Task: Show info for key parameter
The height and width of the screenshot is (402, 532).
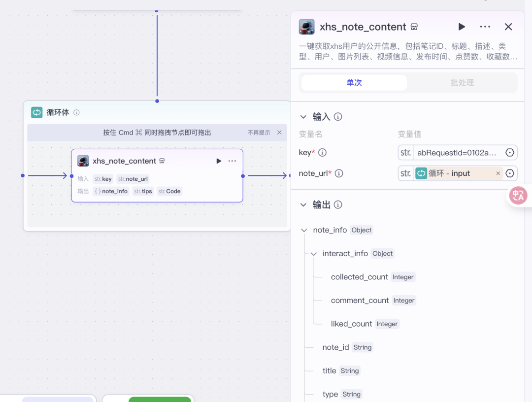Action: coord(322,153)
